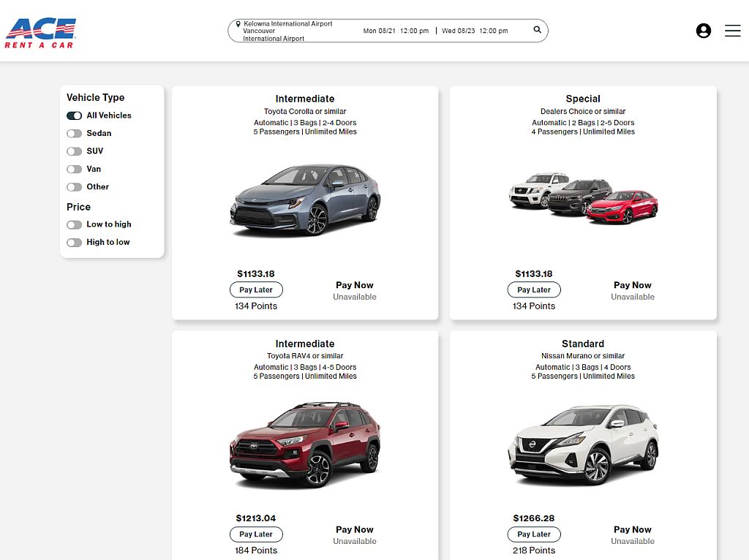The image size is (749, 560).
Task: Toggle the All Vehicles filter
Action: click(x=75, y=116)
